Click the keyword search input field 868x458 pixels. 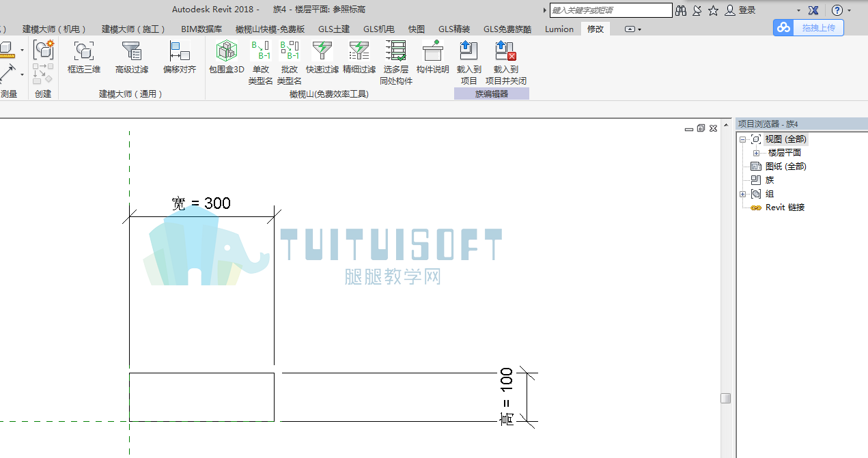point(611,10)
